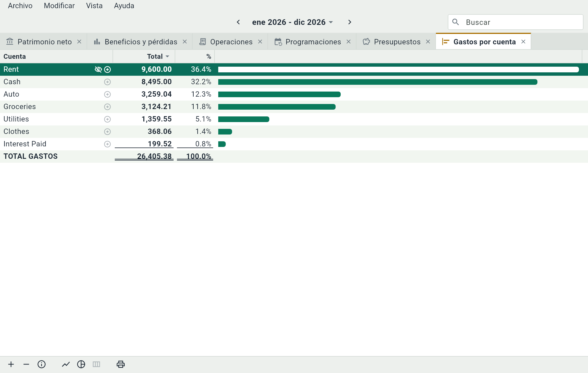Click the Cuenta column header
The width and height of the screenshot is (588, 373).
(x=56, y=57)
